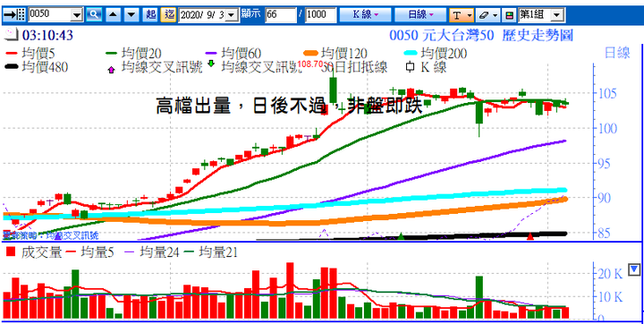The width and height of the screenshot is (644, 324).
Task: Open the eraser tool dropdown arrow
Action: pos(495,15)
